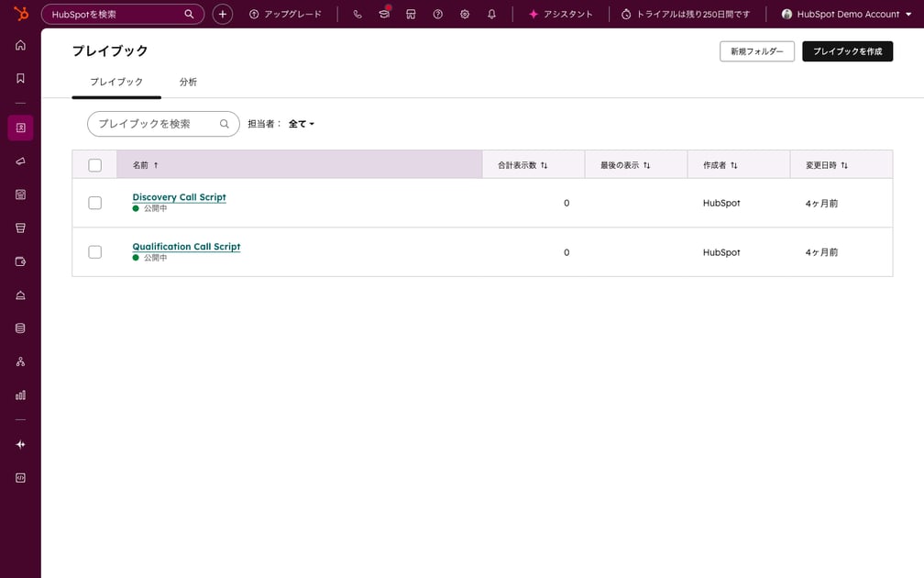Screen dimensions: 924x578
Task: Switch to the 分析 tab
Action: coord(189,82)
